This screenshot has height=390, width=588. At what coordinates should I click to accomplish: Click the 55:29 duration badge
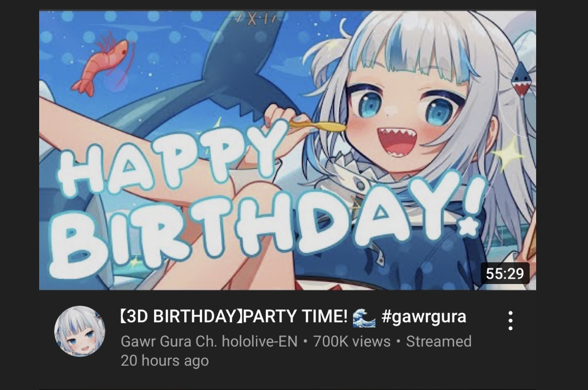click(x=505, y=273)
